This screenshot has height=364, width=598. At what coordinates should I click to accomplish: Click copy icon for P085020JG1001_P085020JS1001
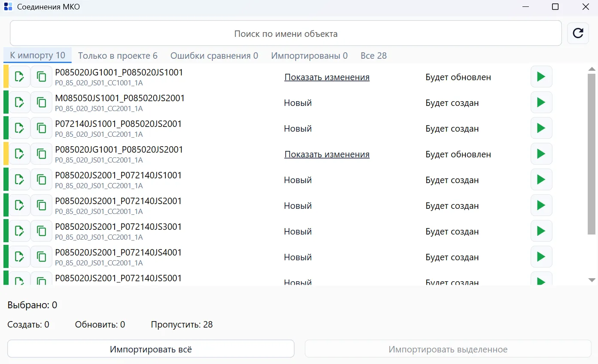[41, 77]
